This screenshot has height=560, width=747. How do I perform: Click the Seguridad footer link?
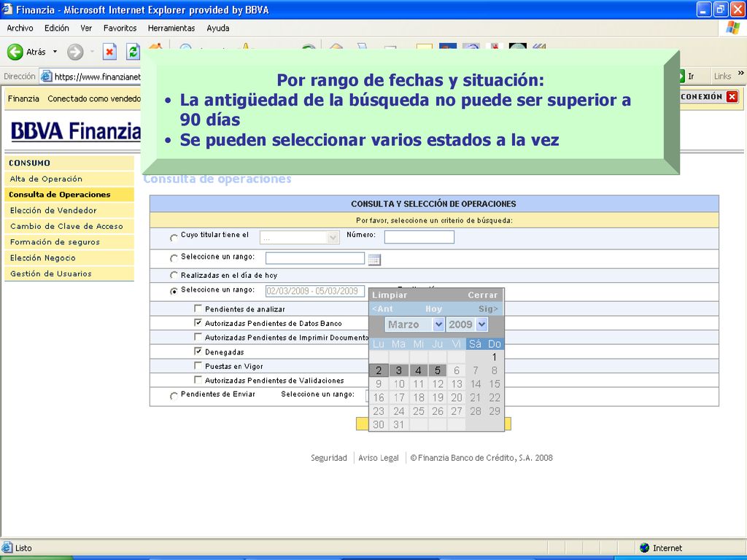coord(329,458)
